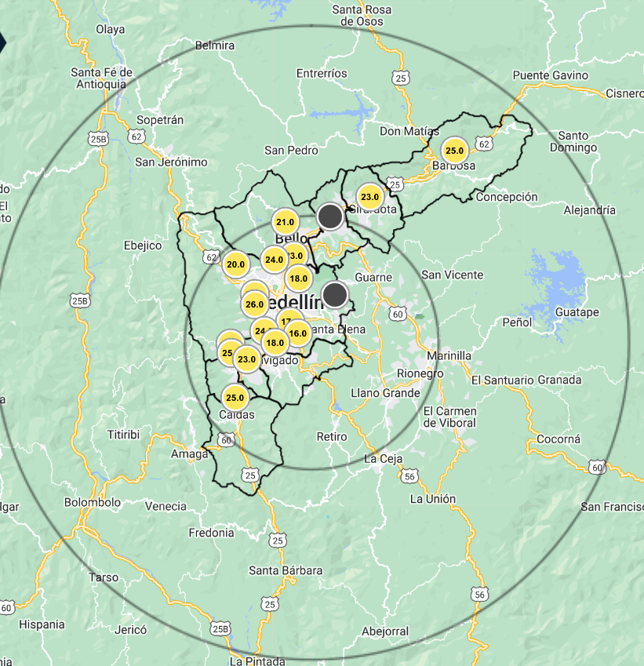Select the Santa Bárbara place label

tap(286, 570)
